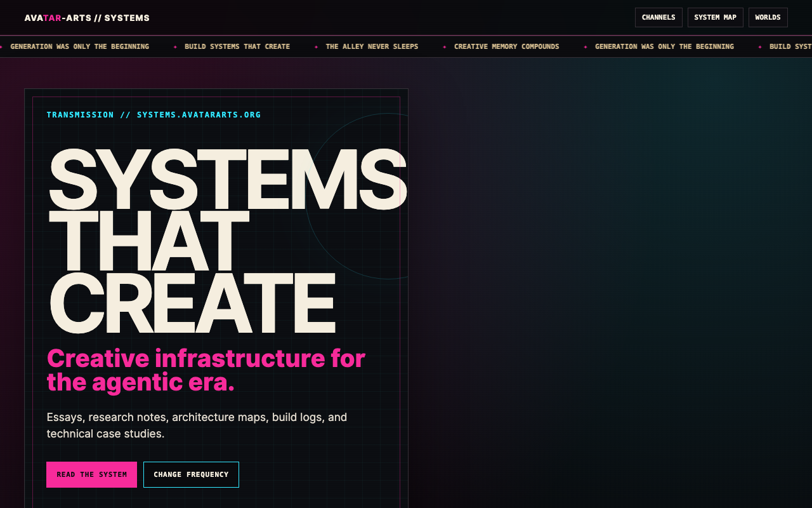
Task: Click the 'Build Systems That Create' ticker text
Action: click(237, 46)
